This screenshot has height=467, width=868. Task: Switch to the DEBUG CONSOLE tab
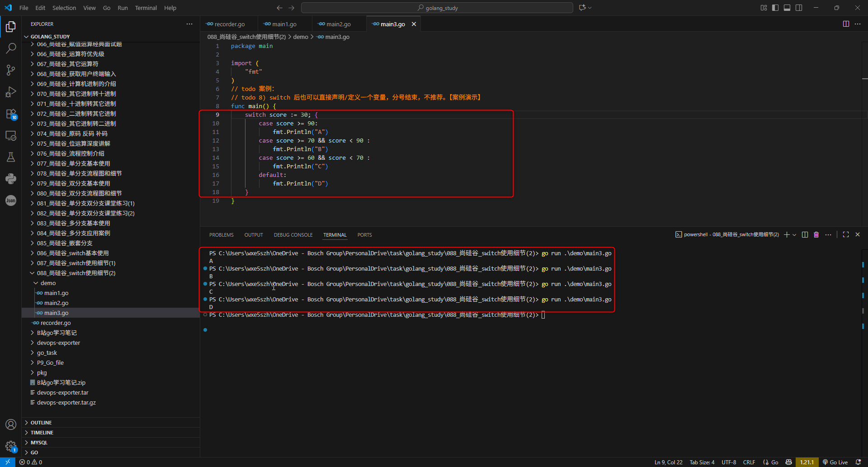[x=293, y=235]
